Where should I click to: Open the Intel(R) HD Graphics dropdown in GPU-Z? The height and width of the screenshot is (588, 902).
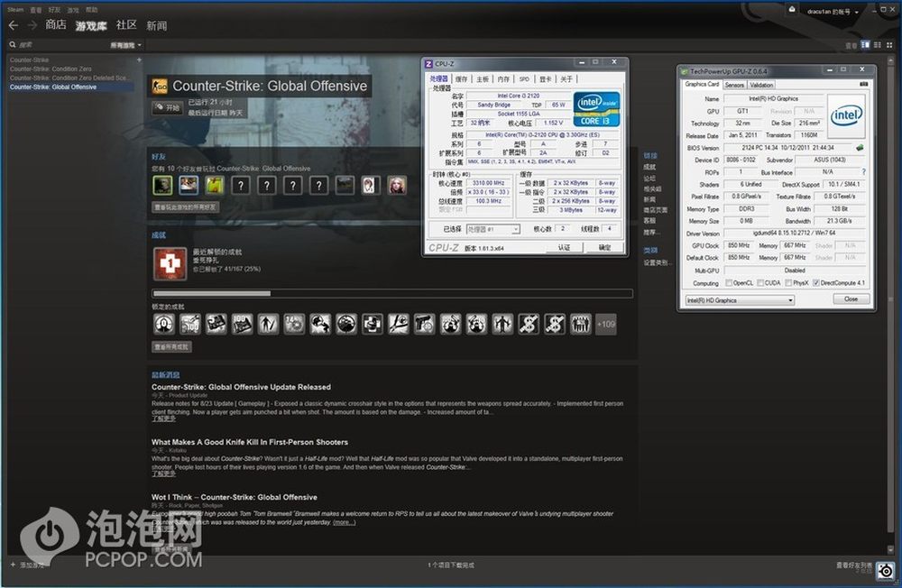[x=740, y=299]
